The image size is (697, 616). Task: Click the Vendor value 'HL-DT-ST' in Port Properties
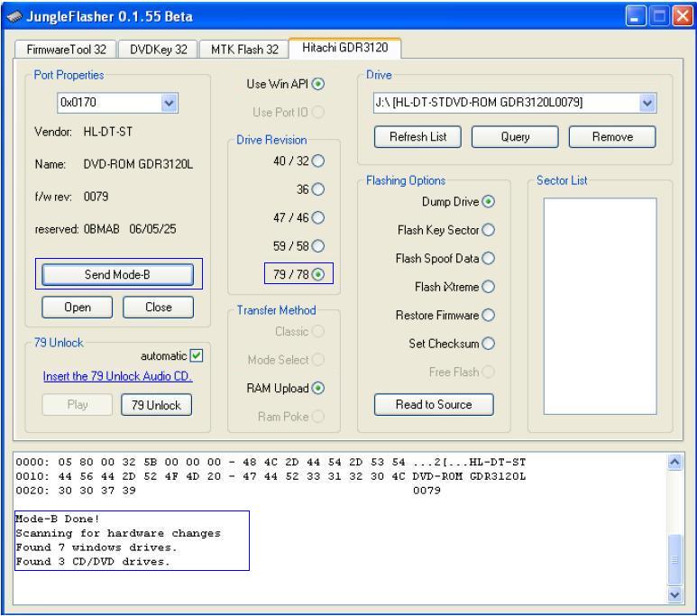tap(107, 132)
